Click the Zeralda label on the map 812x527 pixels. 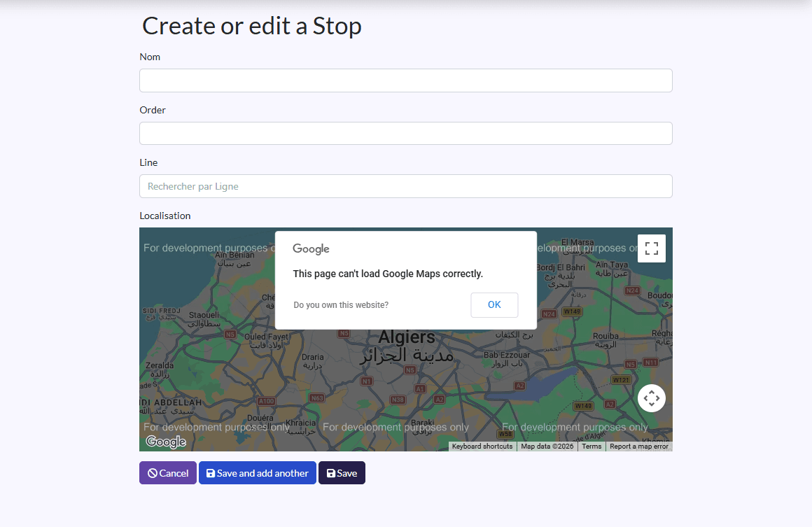point(160,365)
